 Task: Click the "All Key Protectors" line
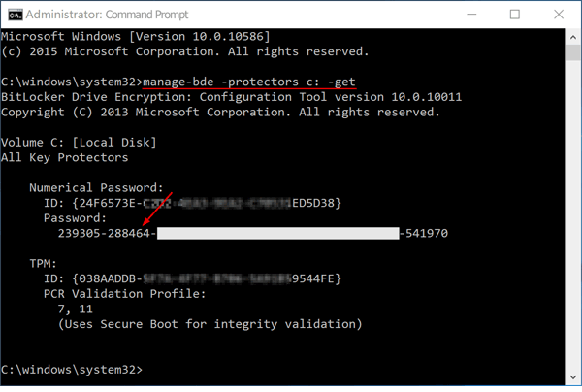[65, 157]
